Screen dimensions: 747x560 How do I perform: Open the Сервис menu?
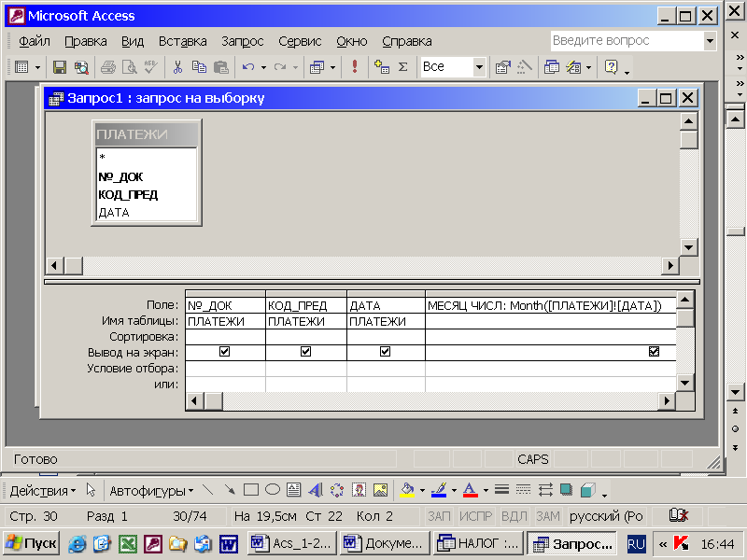point(300,41)
